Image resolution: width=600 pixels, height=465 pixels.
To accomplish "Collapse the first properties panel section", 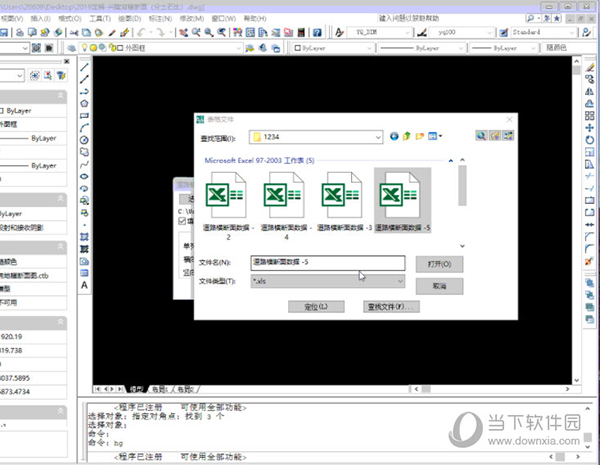I will tap(60, 96).
